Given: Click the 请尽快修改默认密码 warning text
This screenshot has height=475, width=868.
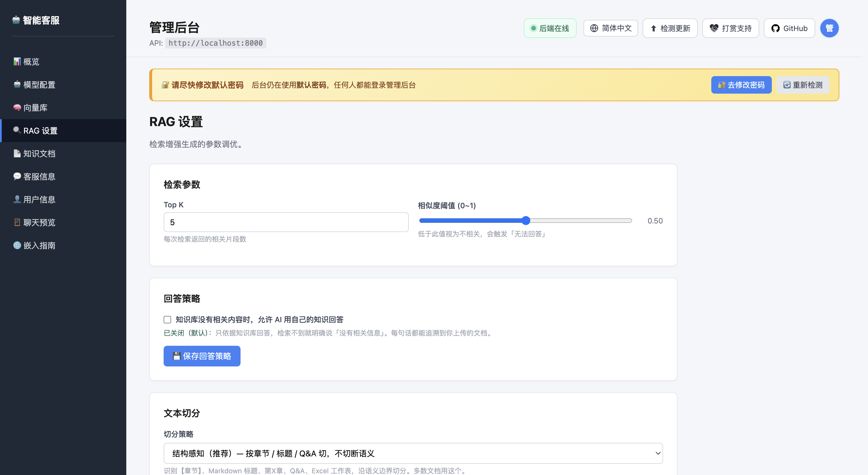Looking at the screenshot, I should [x=207, y=85].
